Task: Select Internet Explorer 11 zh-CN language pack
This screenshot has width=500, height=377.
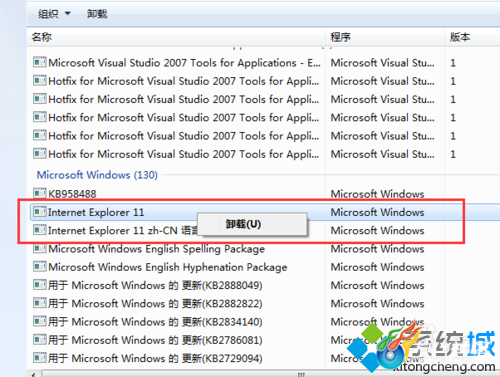Action: point(123,231)
